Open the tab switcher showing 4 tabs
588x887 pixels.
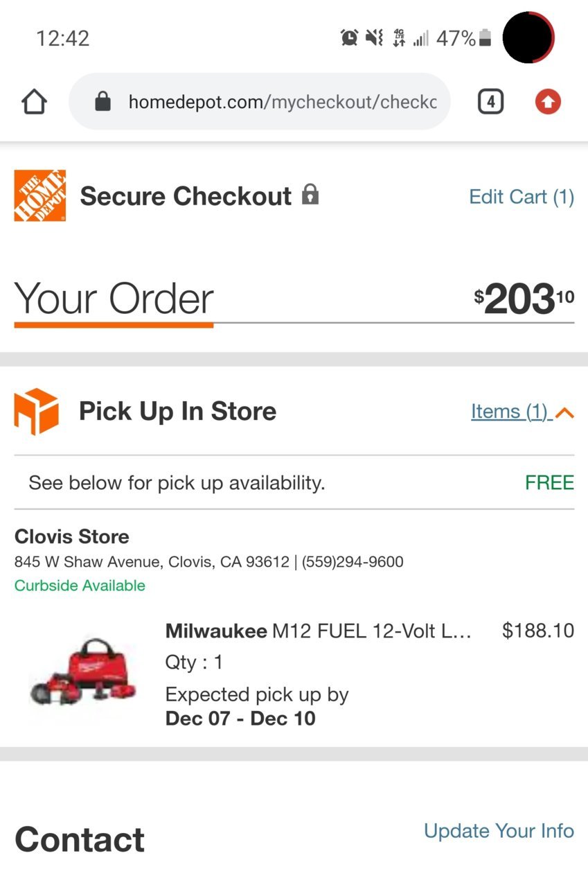[x=490, y=103]
